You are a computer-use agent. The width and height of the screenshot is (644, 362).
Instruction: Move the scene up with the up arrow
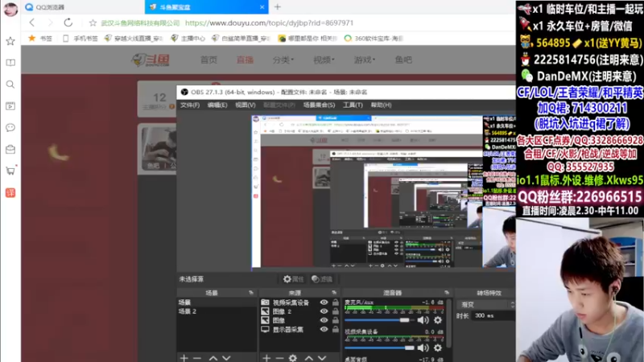tap(213, 358)
